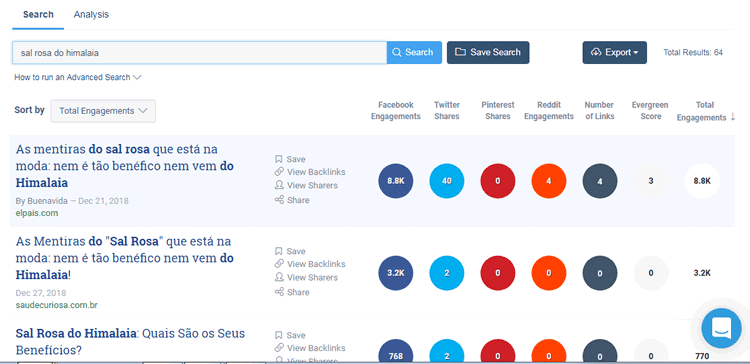Click View Sharers icon for elpais.com article
The height and width of the screenshot is (364, 750).
pyautogui.click(x=279, y=185)
